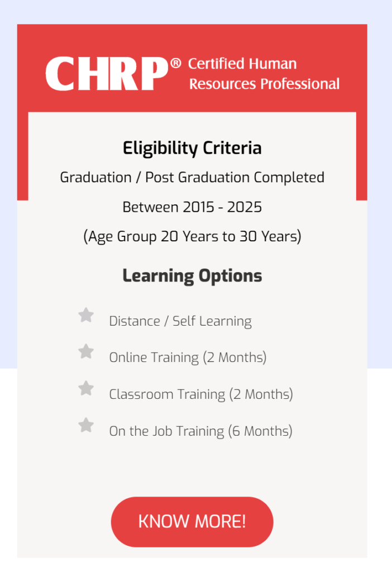Expand the Eligibility Criteria section
Image resolution: width=392 pixels, height=572 pixels.
pos(192,148)
